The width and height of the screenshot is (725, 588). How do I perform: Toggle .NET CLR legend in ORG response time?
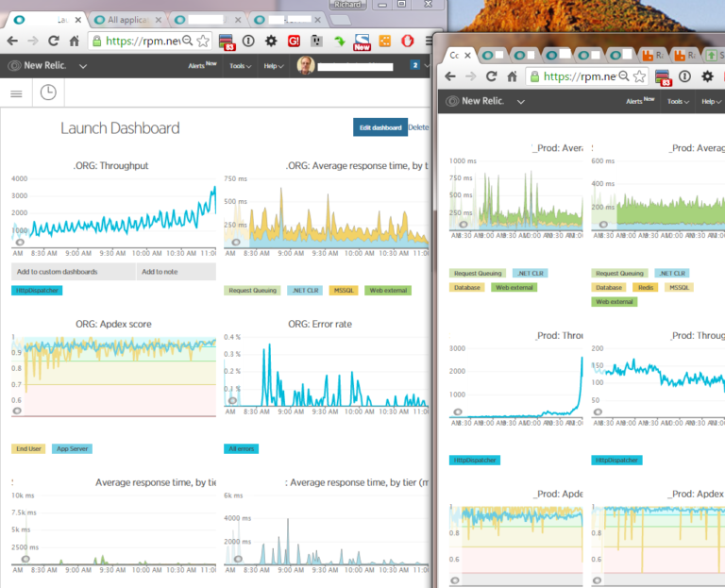click(305, 291)
